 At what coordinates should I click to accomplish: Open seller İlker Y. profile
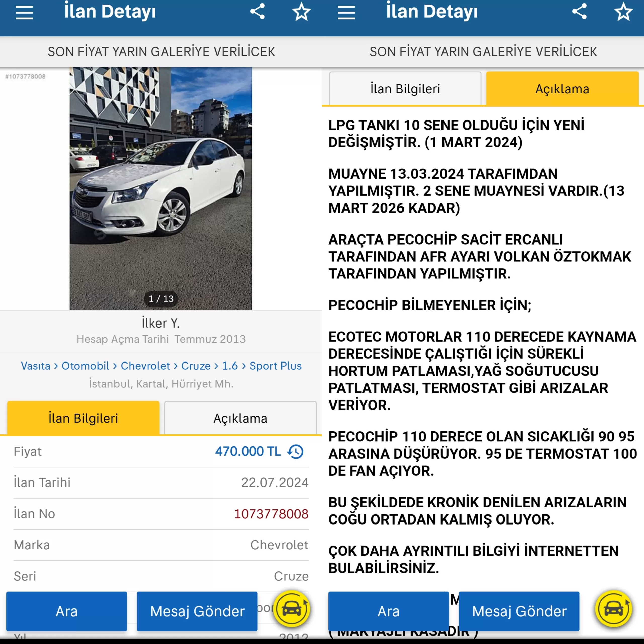click(161, 323)
